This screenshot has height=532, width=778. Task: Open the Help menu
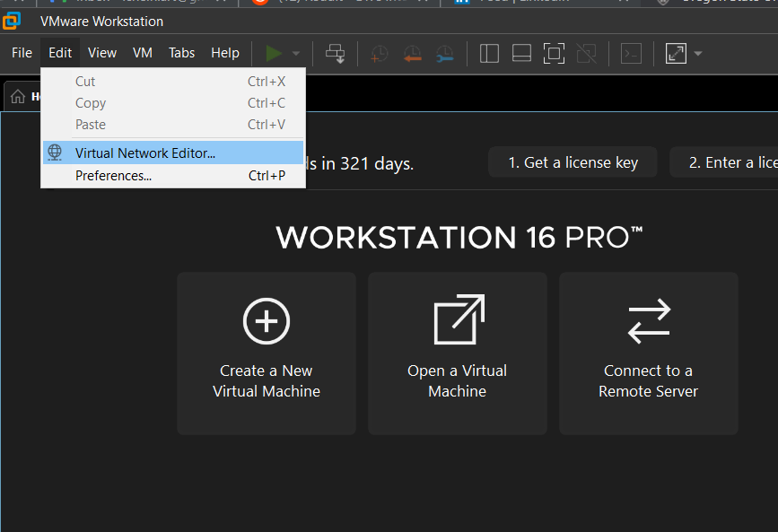[225, 53]
